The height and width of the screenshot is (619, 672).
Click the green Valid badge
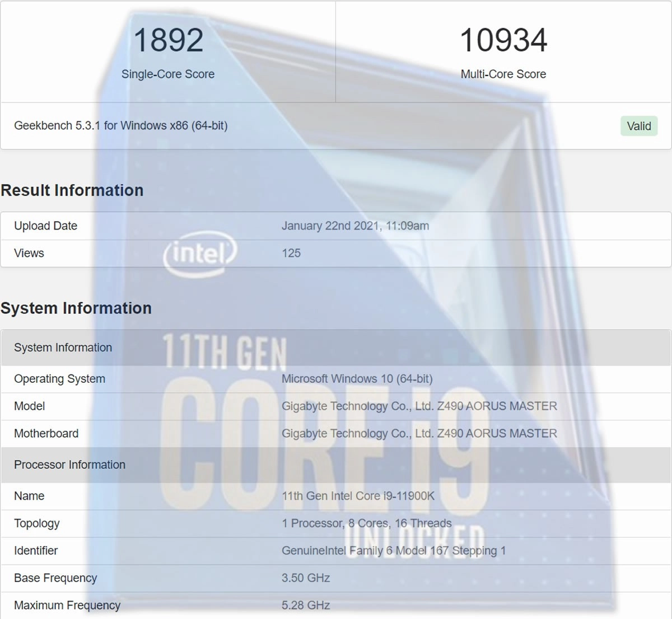pos(639,126)
